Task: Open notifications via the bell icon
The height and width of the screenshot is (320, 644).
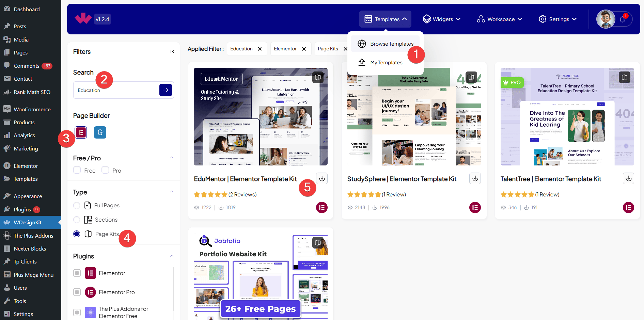Action: click(x=622, y=19)
